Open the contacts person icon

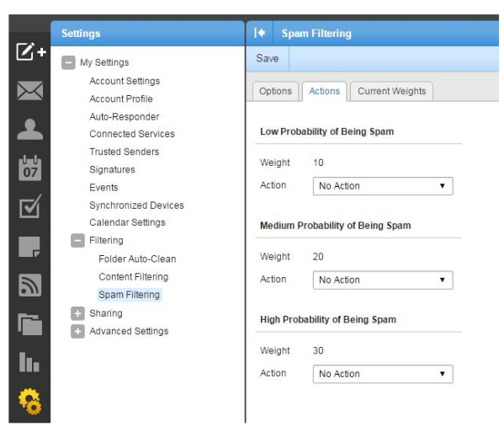tap(30, 129)
